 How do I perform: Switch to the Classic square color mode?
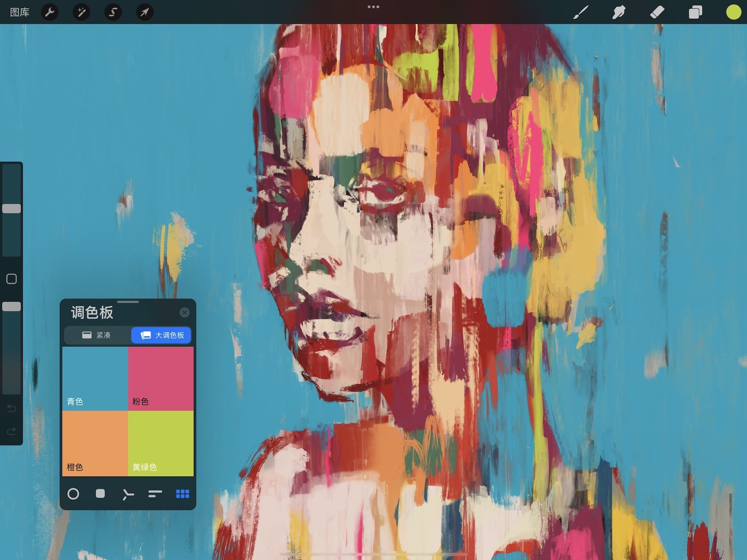100,494
